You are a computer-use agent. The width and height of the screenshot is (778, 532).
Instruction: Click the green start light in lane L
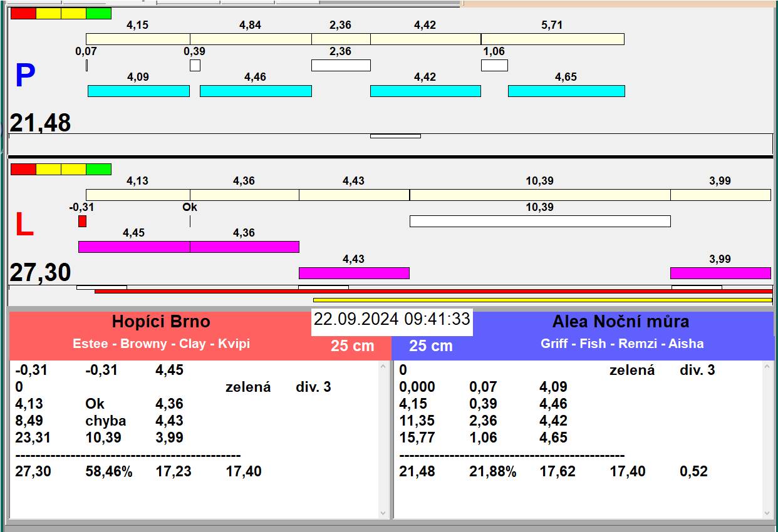pyautogui.click(x=98, y=169)
